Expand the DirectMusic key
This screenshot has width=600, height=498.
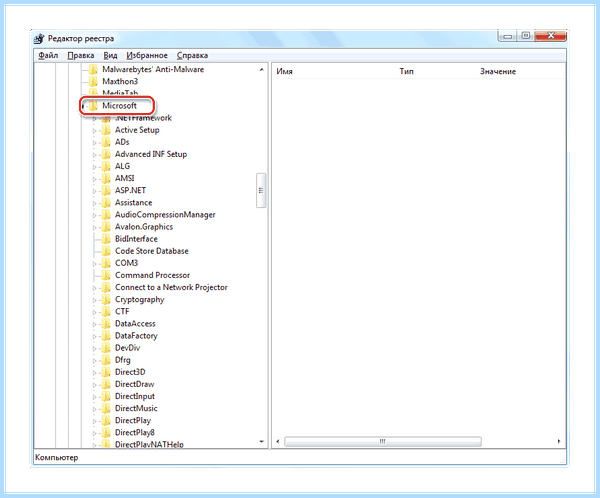point(95,409)
